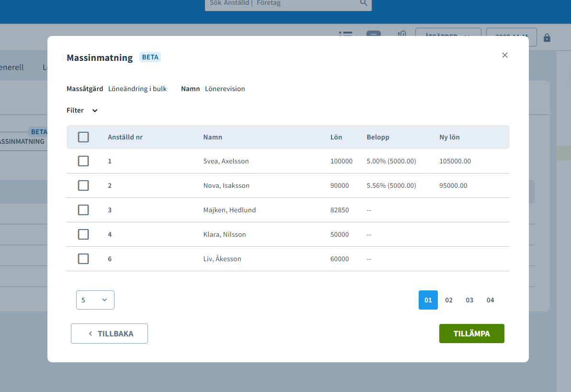Toggle the checkbox for Klara, Nilsson
This screenshot has width=571, height=392.
click(x=83, y=234)
